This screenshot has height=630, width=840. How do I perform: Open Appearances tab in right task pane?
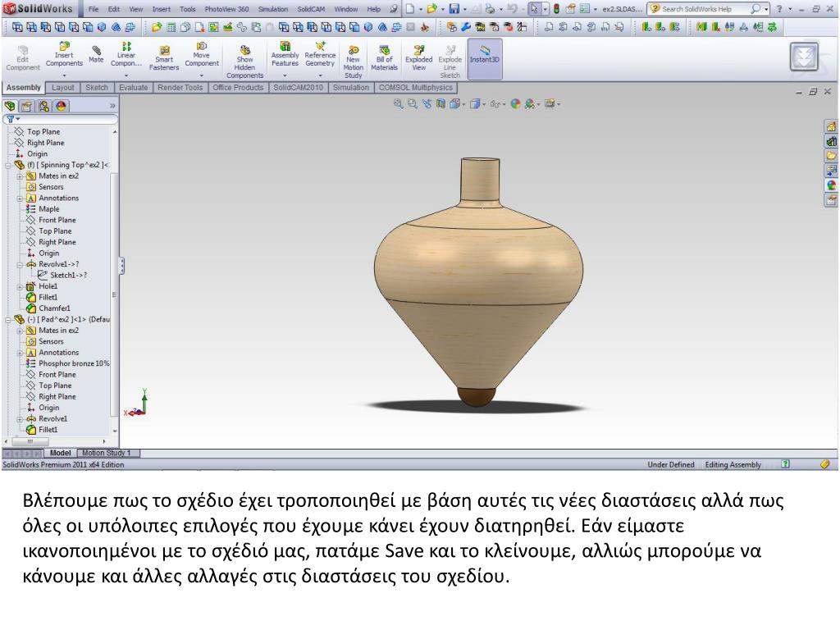click(x=831, y=185)
